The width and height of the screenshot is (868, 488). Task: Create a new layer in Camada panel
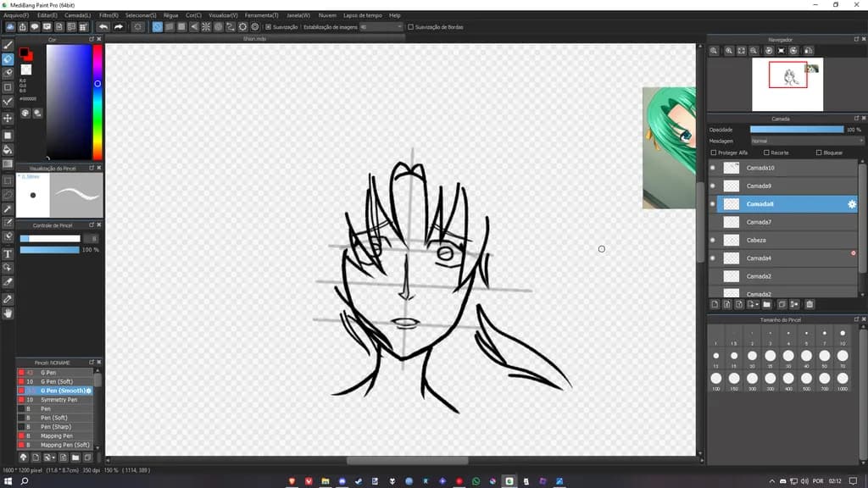[715, 304]
